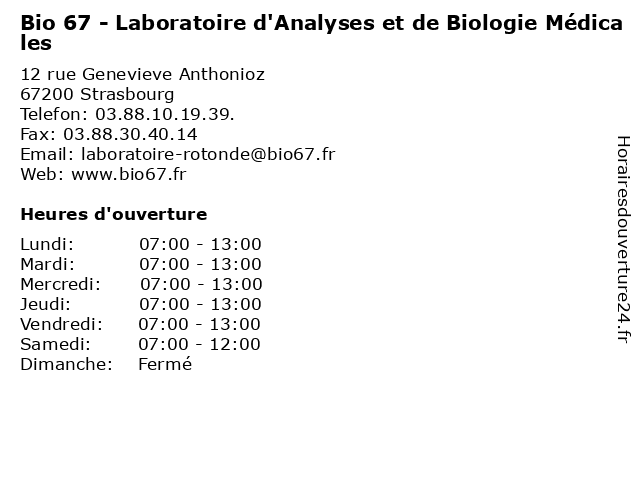640x480 pixels.
Task: Select Jeudi hours 07:00 - 13:00
Action: (x=200, y=304)
